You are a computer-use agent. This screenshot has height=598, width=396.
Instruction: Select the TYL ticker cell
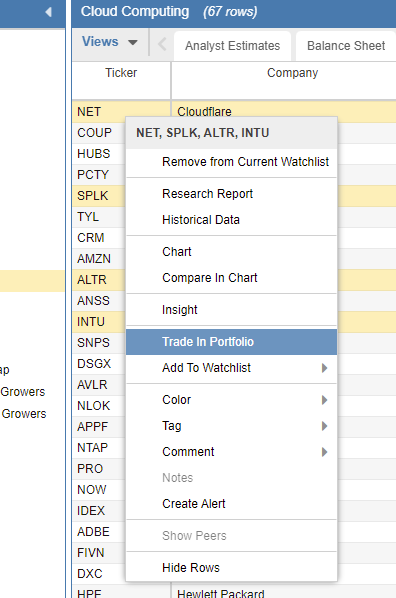99,217
